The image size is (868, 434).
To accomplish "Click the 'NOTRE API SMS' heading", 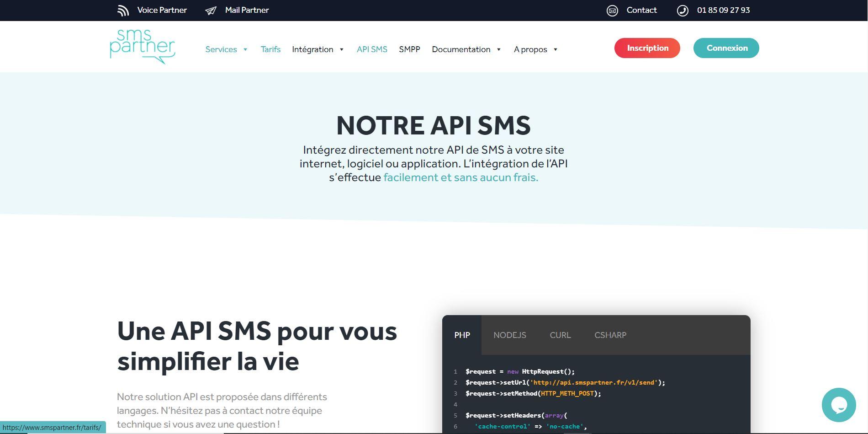I will click(434, 125).
